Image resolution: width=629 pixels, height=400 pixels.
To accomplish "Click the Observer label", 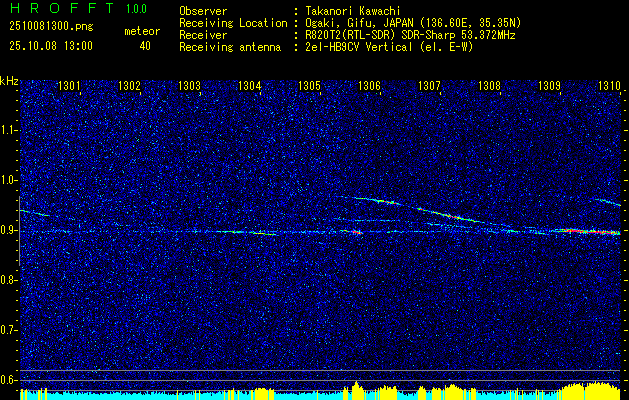I will coord(203,11).
